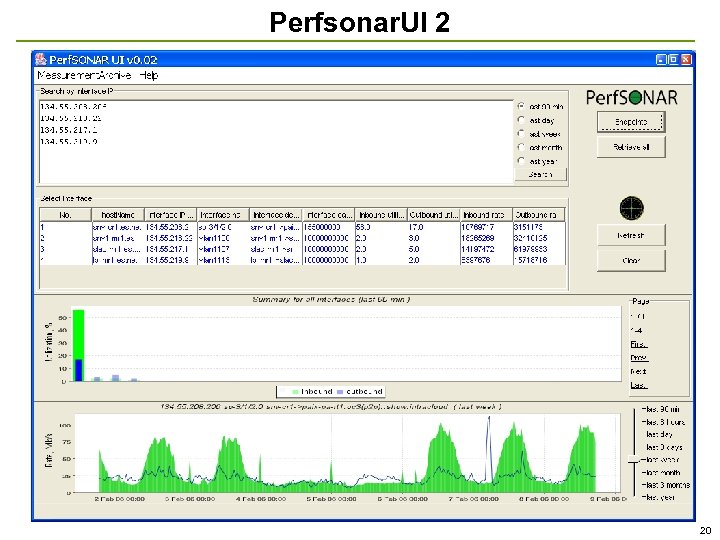Select IP address 134.55.217.1 in search box
The width and height of the screenshot is (720, 540).
point(69,130)
